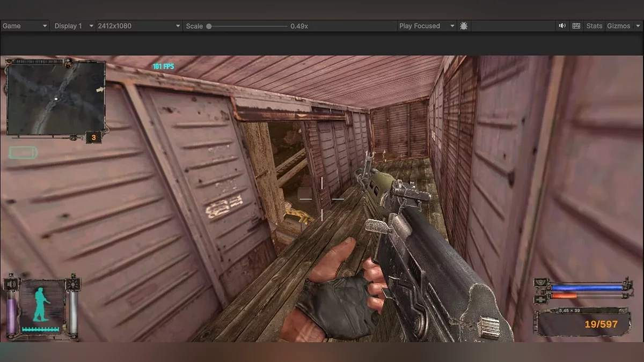The height and width of the screenshot is (362, 644).
Task: Toggle the bug-shaped VSync icon
Action: tap(464, 26)
